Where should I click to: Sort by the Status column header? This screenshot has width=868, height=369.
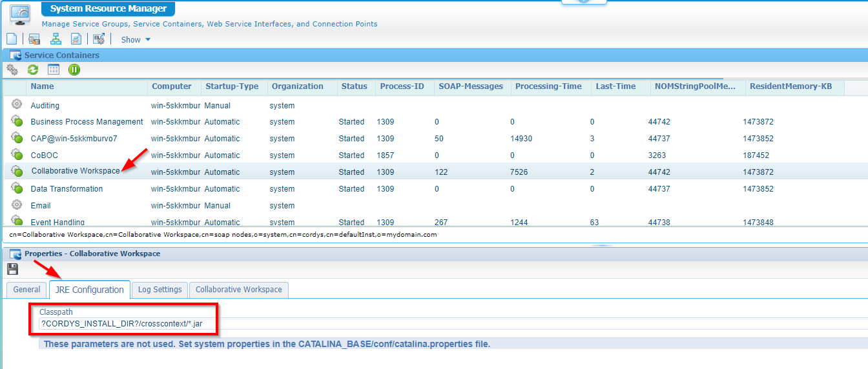(354, 86)
